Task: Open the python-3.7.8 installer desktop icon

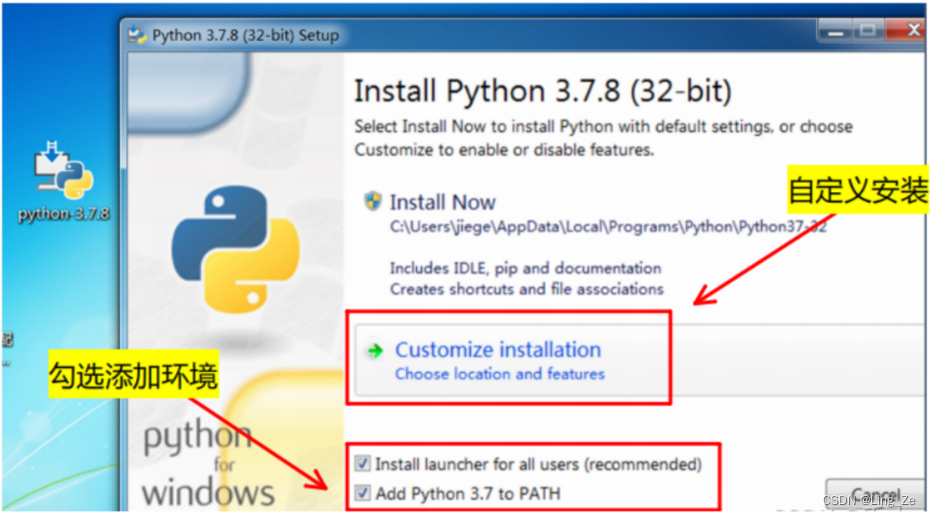Action: 63,180
